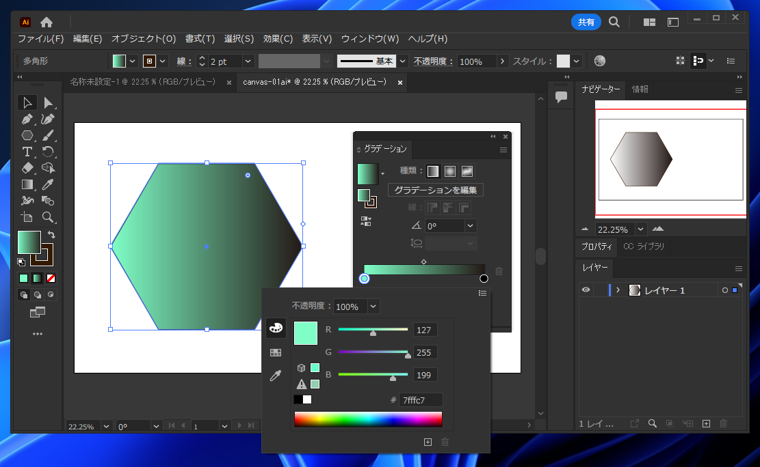760x467 pixels.
Task: Choose the Eyedropper tool in the left toolbar
Action: [47, 184]
